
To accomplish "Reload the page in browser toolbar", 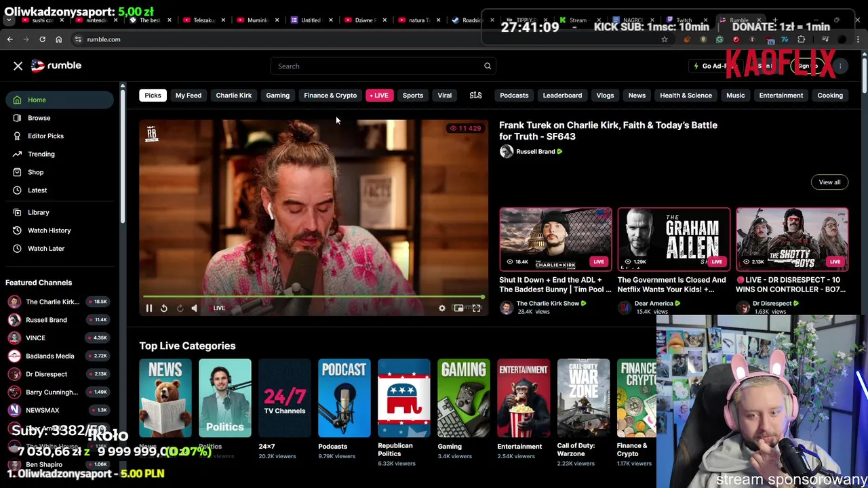I will (42, 39).
